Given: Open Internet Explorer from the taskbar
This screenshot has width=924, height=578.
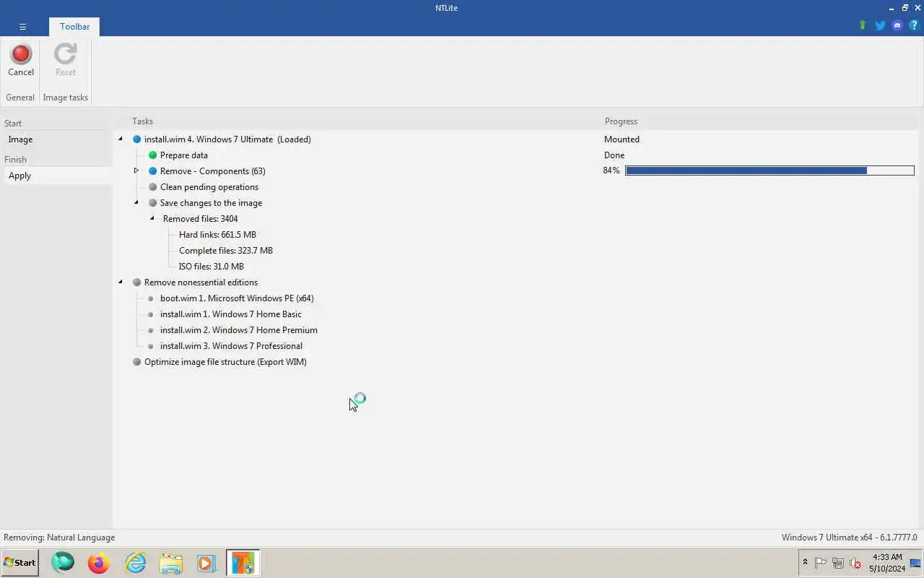Looking at the screenshot, I should click(x=135, y=563).
